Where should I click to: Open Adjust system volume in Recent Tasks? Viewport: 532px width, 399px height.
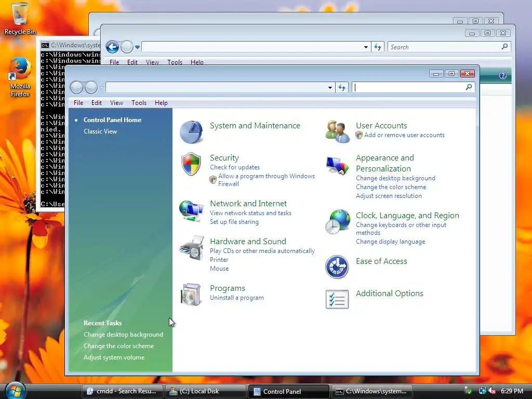pyautogui.click(x=114, y=357)
